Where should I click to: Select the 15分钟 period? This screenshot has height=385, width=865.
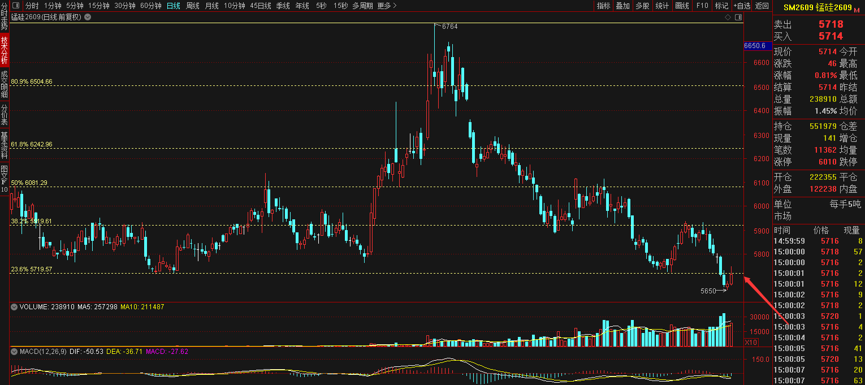pyautogui.click(x=99, y=6)
